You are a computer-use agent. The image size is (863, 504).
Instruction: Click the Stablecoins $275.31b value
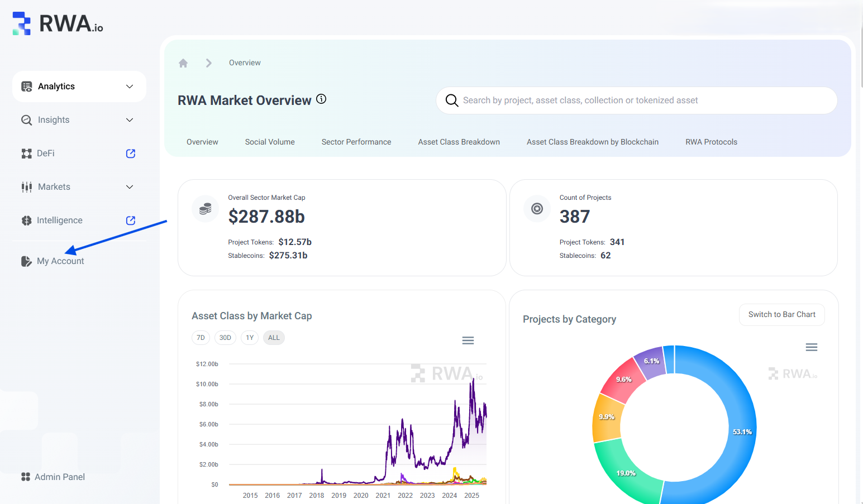(288, 256)
